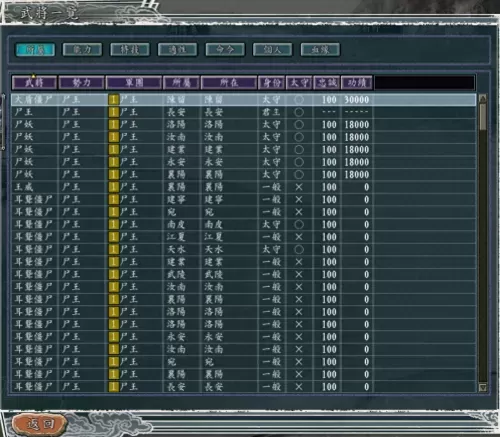Click the legion badge in 江夏 row
The height and width of the screenshot is (437, 500).
113,237
